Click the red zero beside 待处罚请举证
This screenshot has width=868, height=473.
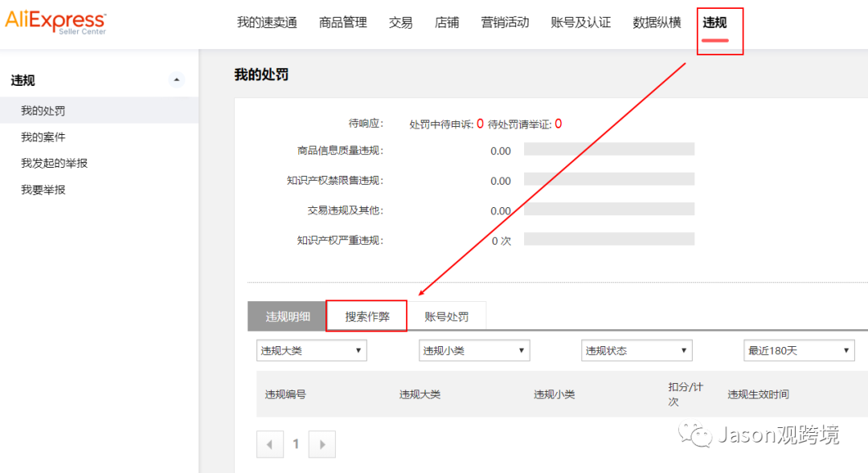pos(559,124)
